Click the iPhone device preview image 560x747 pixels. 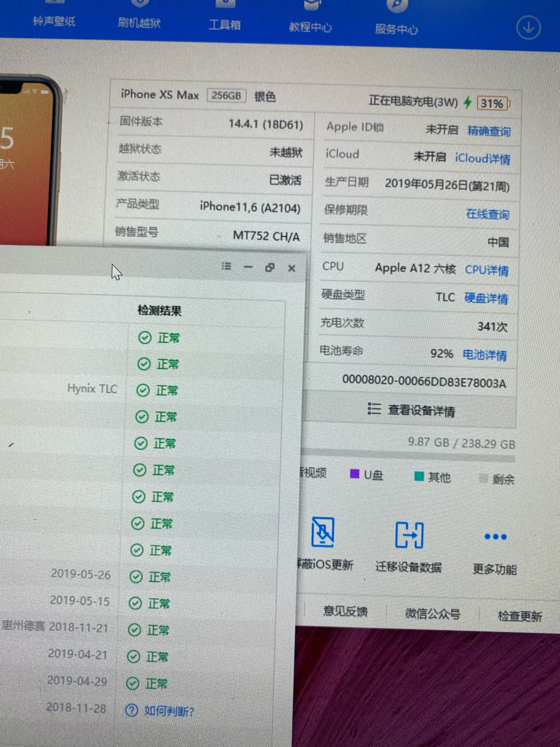(30, 160)
